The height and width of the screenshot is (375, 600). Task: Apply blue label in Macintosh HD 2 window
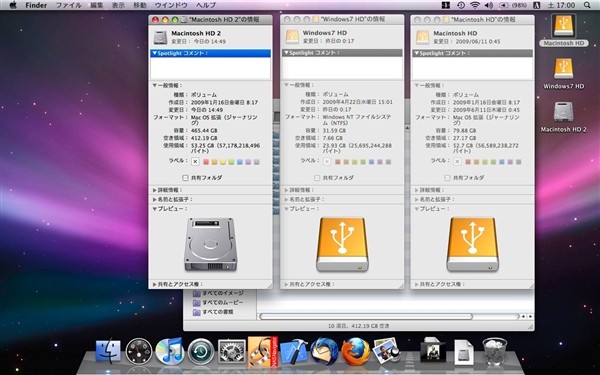240,162
